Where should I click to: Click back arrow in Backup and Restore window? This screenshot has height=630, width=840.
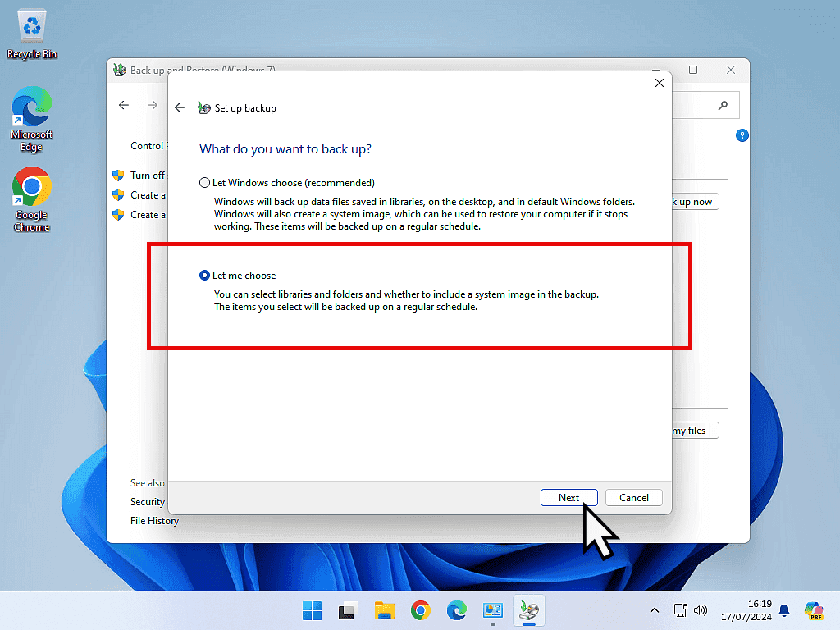(124, 105)
